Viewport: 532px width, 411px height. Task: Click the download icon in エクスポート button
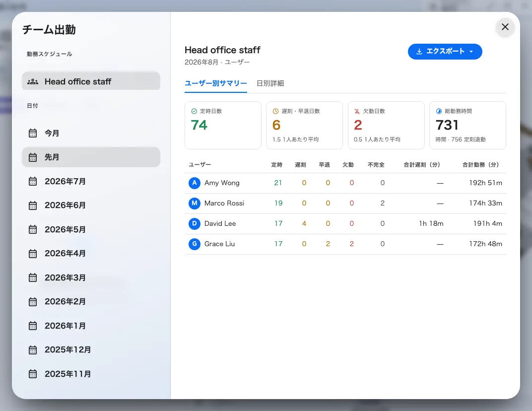pyautogui.click(x=419, y=52)
